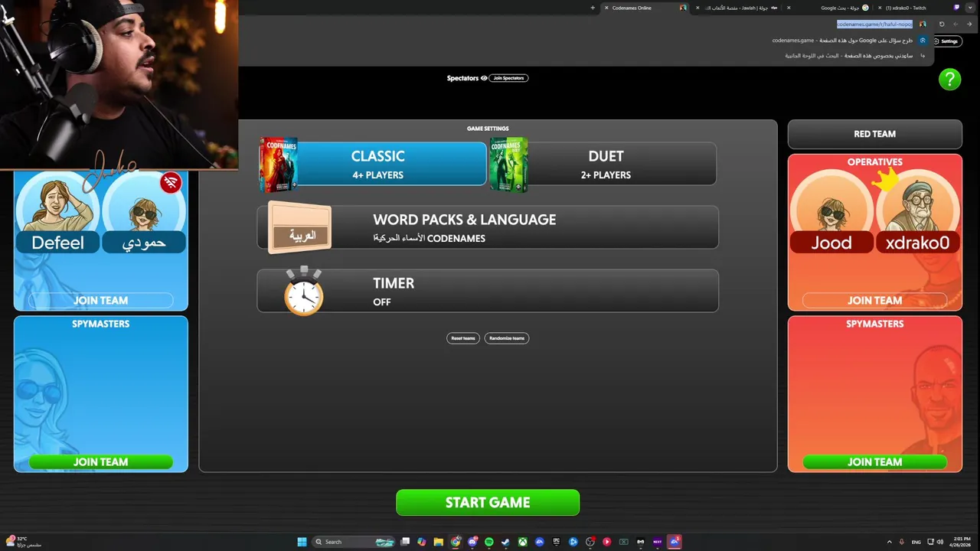Join red team as operative
Image resolution: width=980 pixels, height=551 pixels.
875,301
